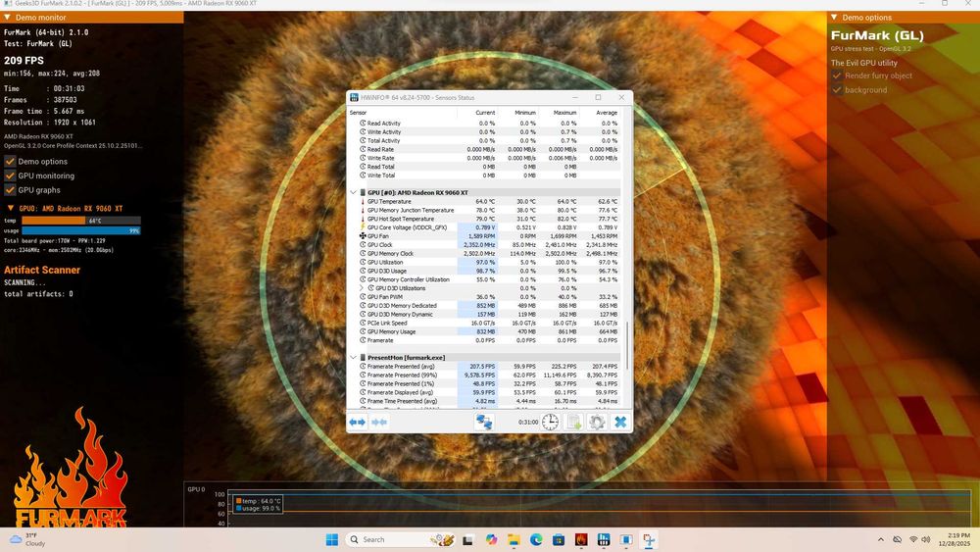This screenshot has height=552, width=980.
Task: Click the fan icon beside GPU Fan row
Action: point(363,235)
